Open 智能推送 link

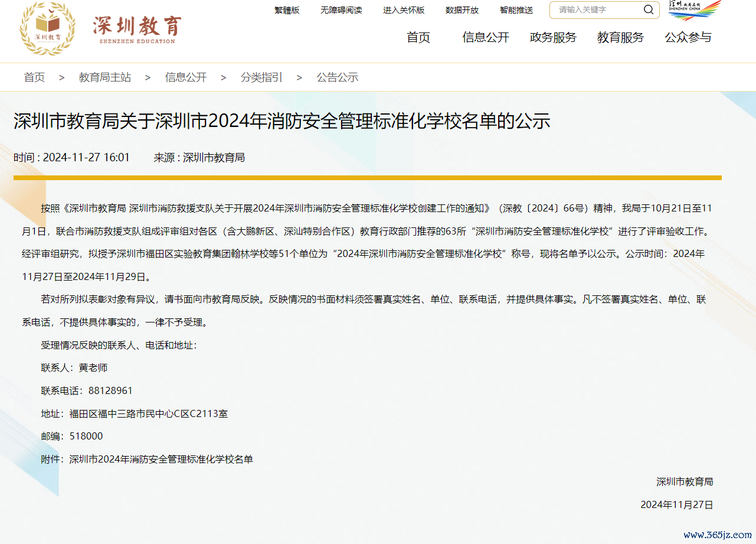pyautogui.click(x=516, y=10)
